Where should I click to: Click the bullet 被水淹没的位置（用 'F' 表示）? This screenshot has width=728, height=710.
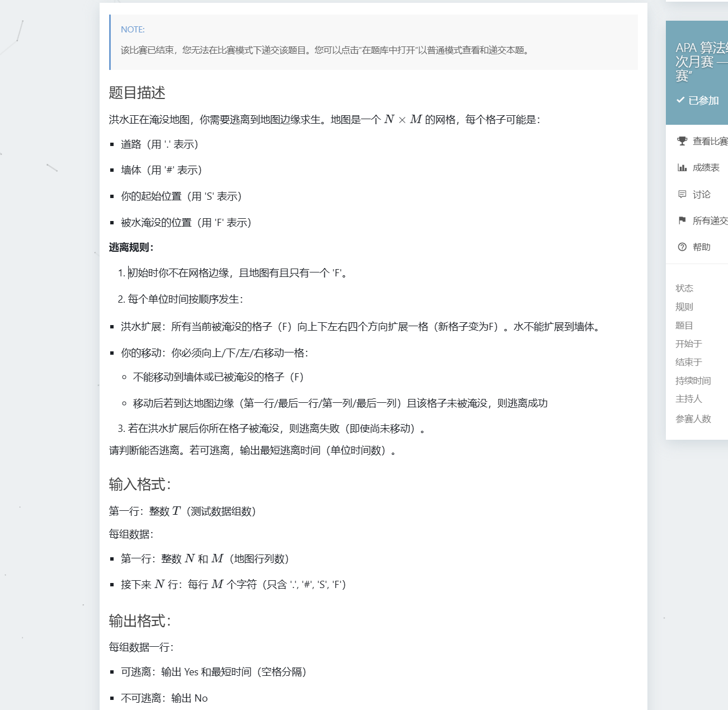pos(186,223)
